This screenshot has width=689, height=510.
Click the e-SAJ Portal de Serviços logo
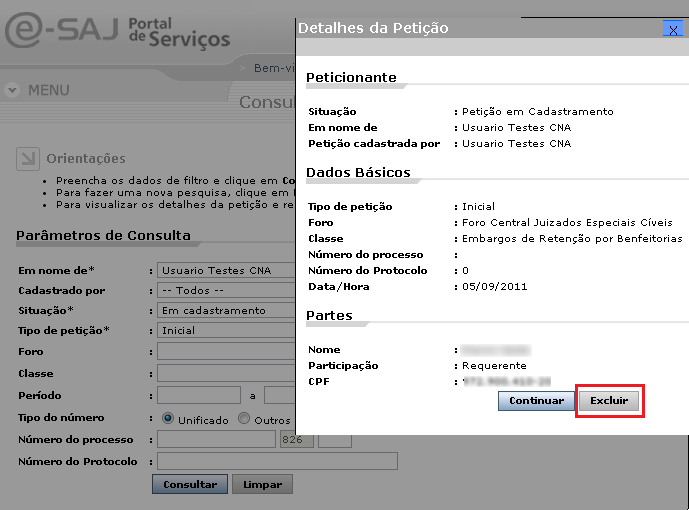click(118, 30)
